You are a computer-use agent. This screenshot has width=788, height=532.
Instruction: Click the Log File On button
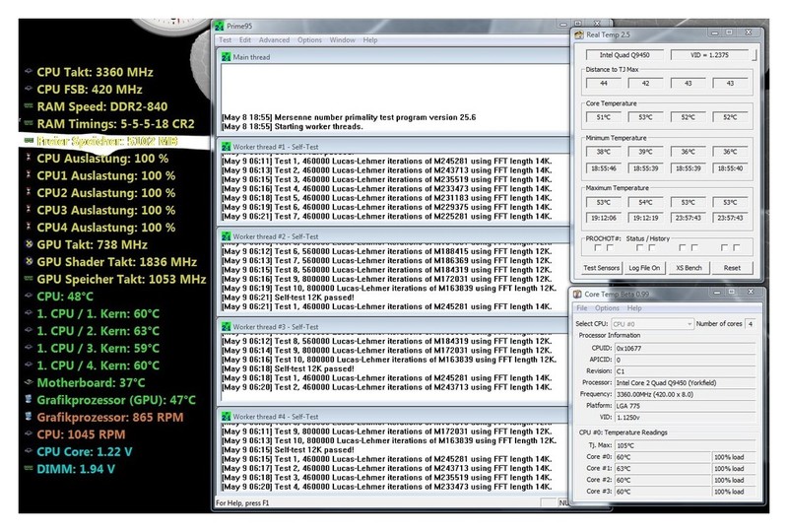(x=644, y=268)
